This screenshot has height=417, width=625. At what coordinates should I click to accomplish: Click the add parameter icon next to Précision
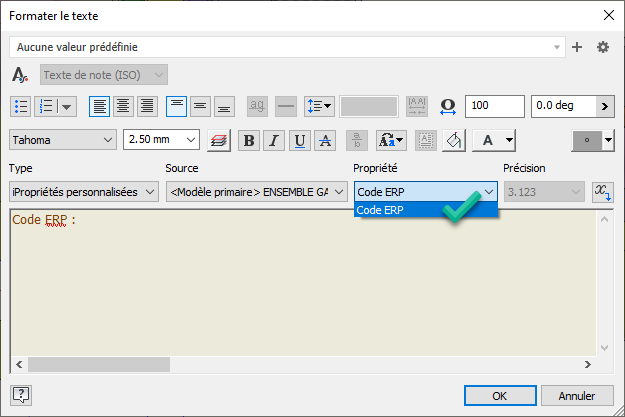click(602, 191)
